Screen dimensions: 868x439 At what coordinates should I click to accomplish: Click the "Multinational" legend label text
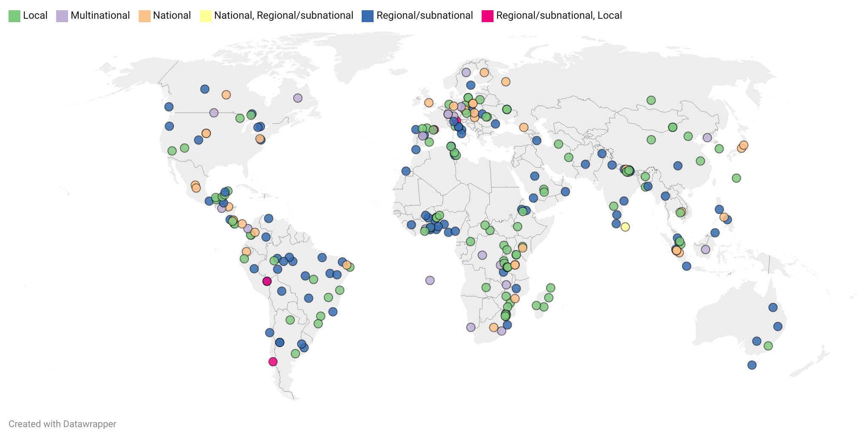100,16
